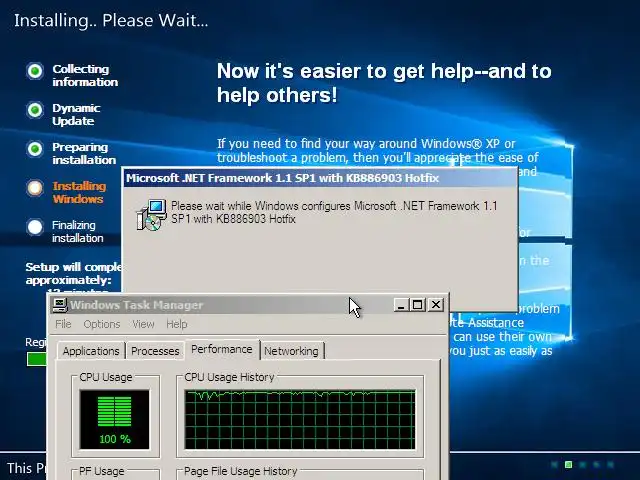Click the 'Finalizing installation' step label
The image size is (640, 480).
[x=78, y=231]
